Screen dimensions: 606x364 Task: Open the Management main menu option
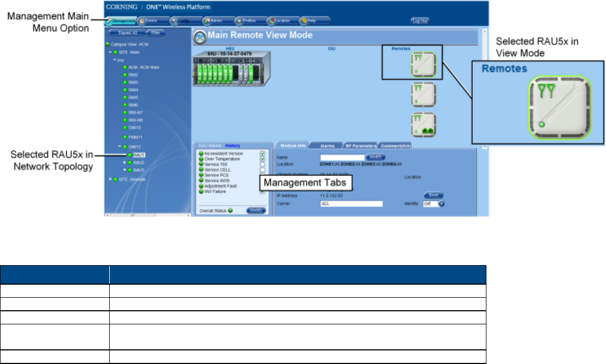click(121, 21)
